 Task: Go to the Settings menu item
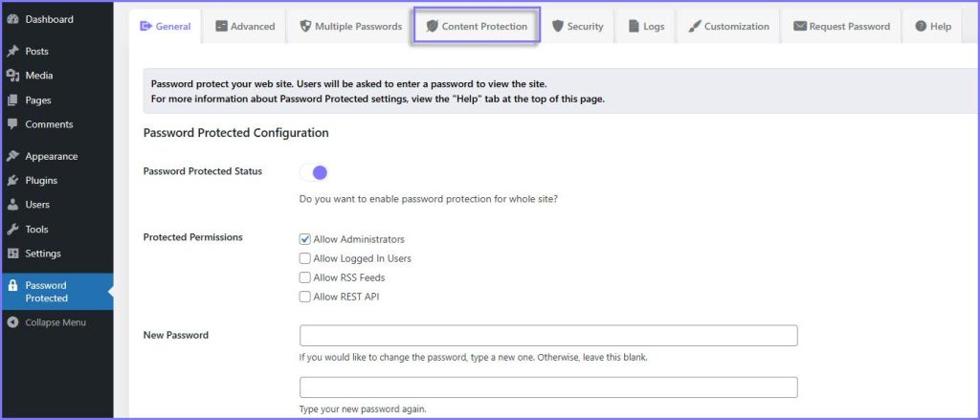coord(43,254)
